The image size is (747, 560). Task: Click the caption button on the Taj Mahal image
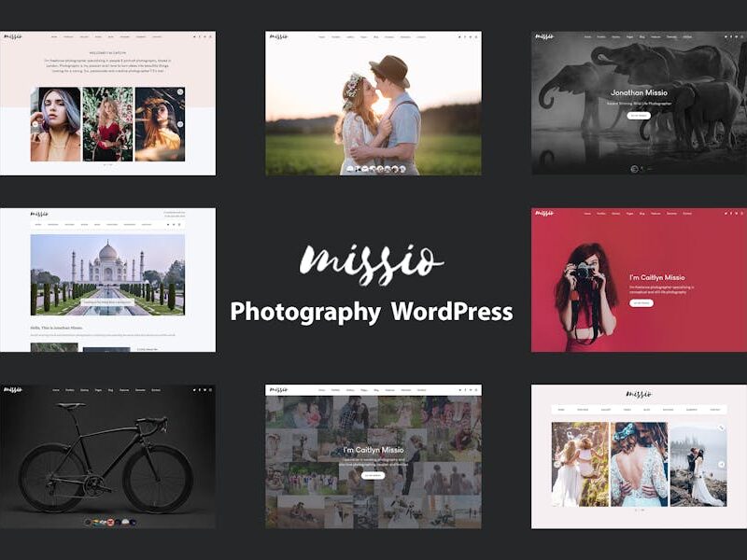pos(107,301)
